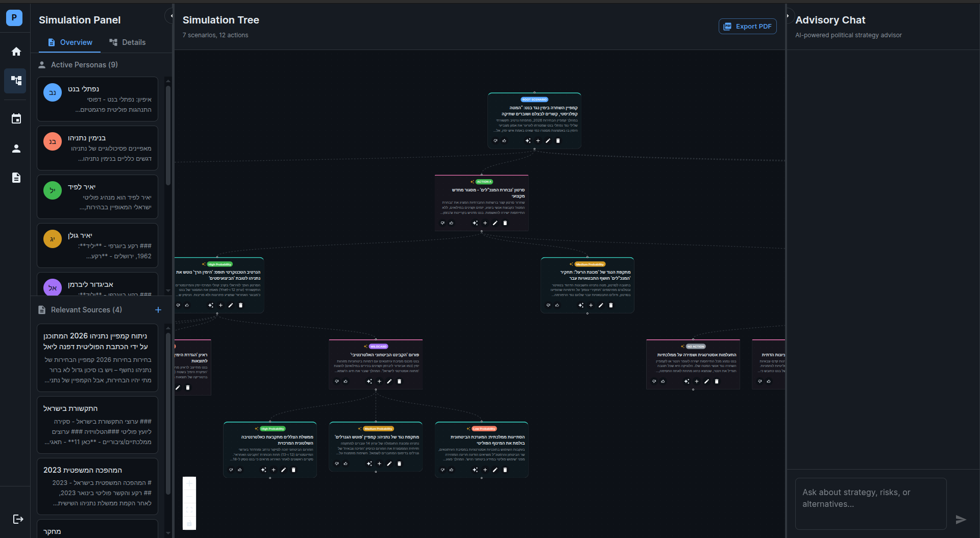This screenshot has width=980, height=538.
Task: Open the calendar panel from the sidebar
Action: pyautogui.click(x=16, y=118)
